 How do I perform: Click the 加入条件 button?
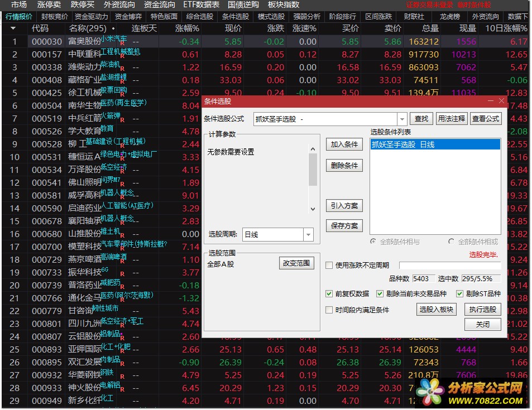pos(344,144)
